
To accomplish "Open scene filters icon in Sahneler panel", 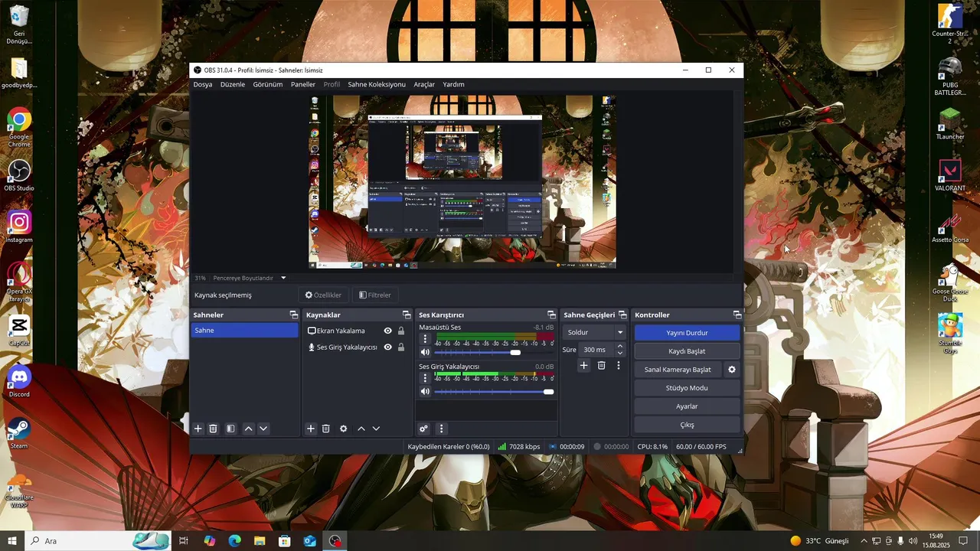I will click(x=230, y=429).
